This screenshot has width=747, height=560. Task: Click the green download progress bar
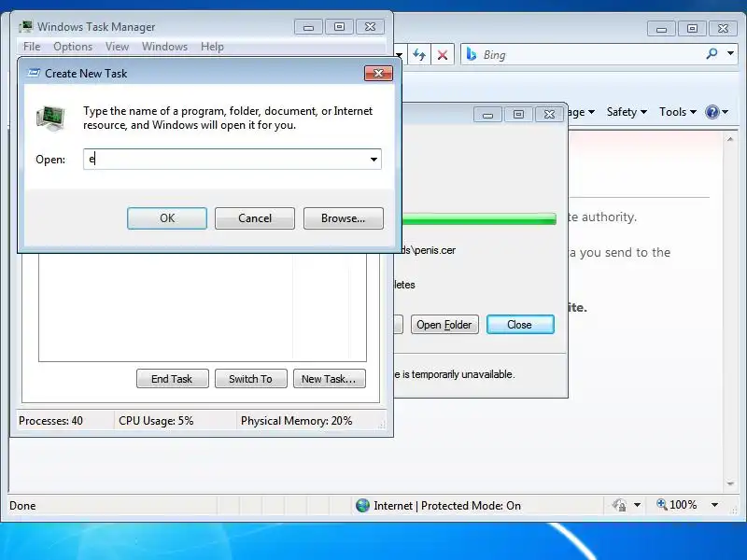(479, 219)
